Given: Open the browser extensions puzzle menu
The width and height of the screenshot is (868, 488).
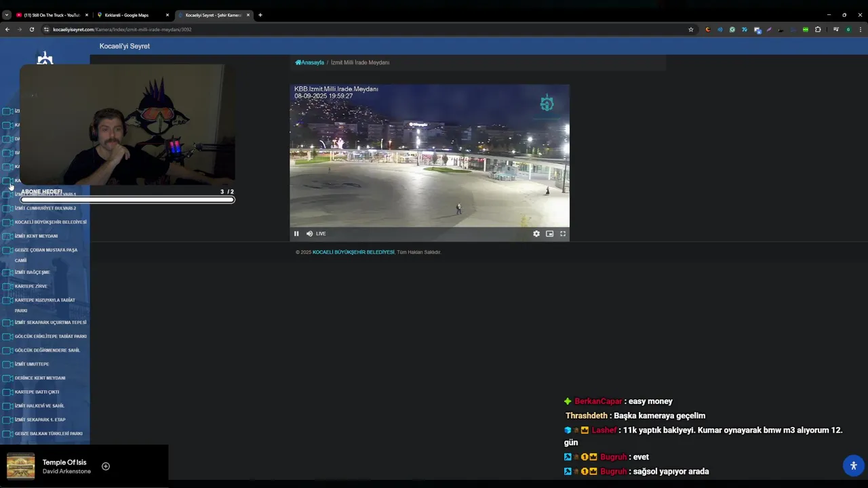Looking at the screenshot, I should point(818,30).
